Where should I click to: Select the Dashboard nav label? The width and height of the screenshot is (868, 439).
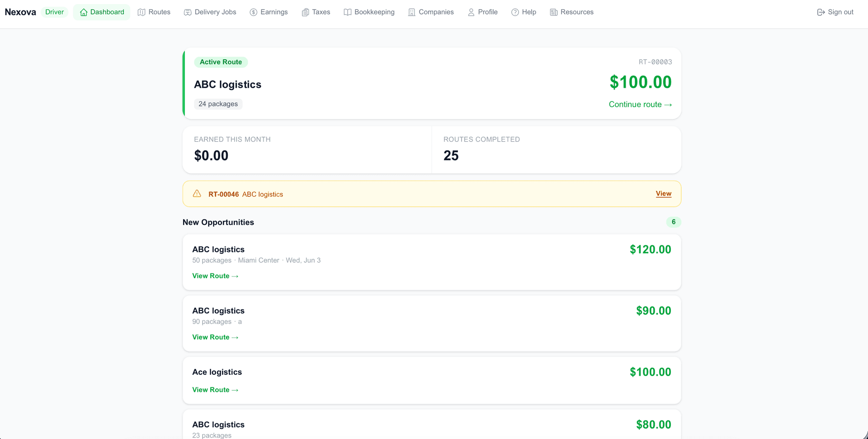point(107,12)
